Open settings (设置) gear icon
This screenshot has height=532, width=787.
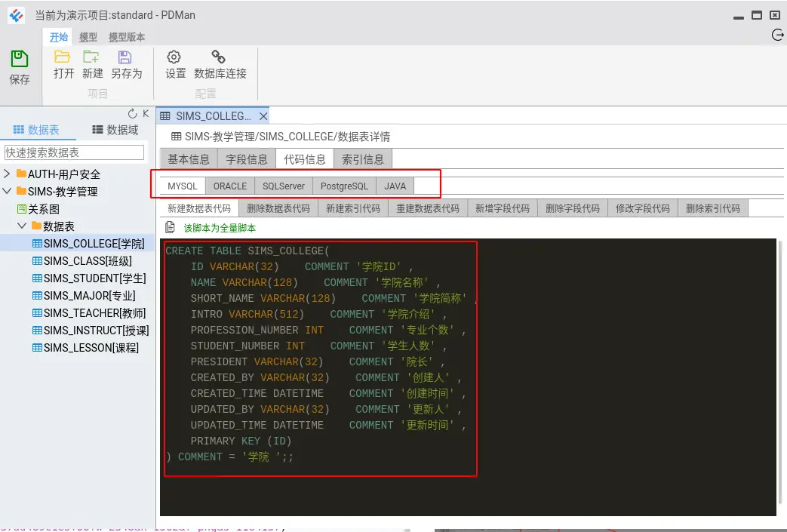pos(174,57)
